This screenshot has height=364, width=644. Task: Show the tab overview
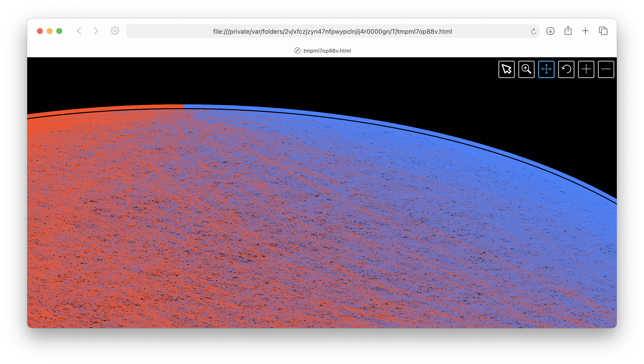[x=603, y=31]
